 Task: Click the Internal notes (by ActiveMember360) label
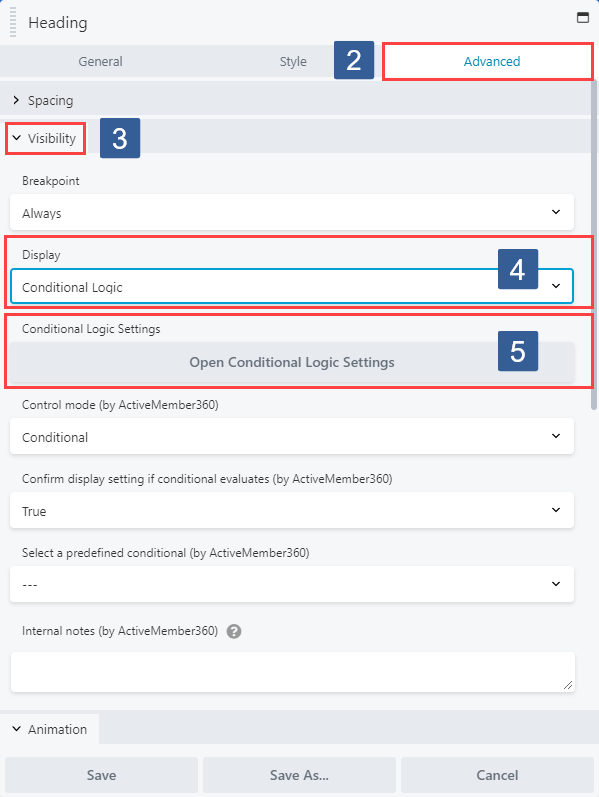[119, 631]
